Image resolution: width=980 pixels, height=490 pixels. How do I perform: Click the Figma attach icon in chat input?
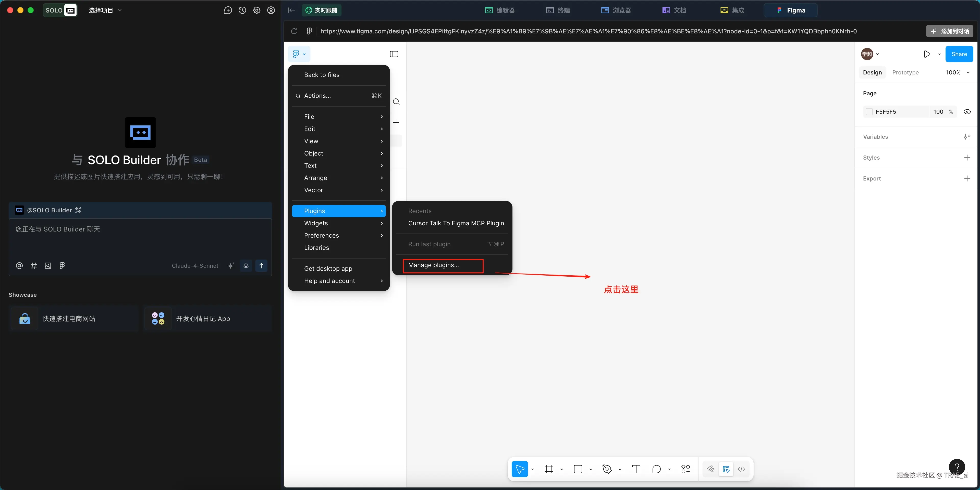click(x=62, y=266)
